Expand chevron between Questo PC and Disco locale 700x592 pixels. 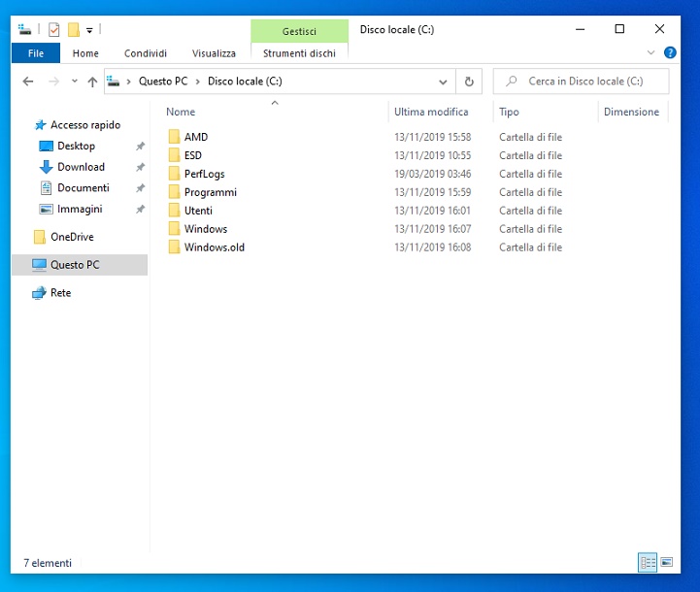click(197, 82)
